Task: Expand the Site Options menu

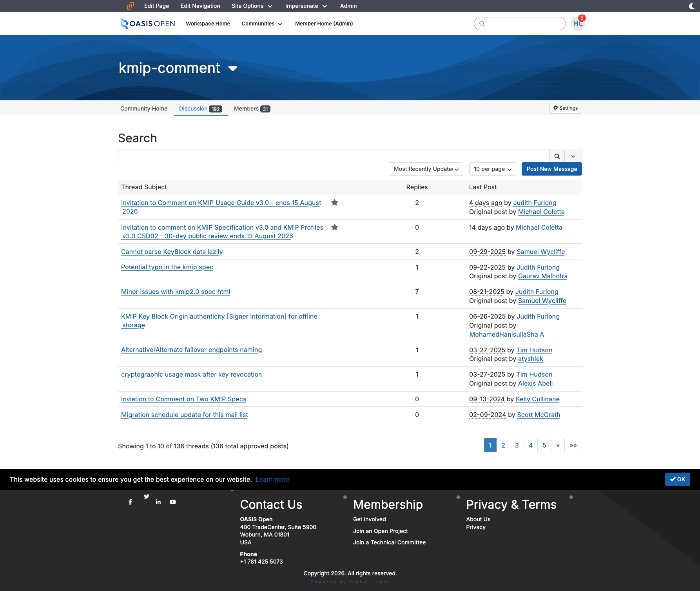Action: (252, 6)
